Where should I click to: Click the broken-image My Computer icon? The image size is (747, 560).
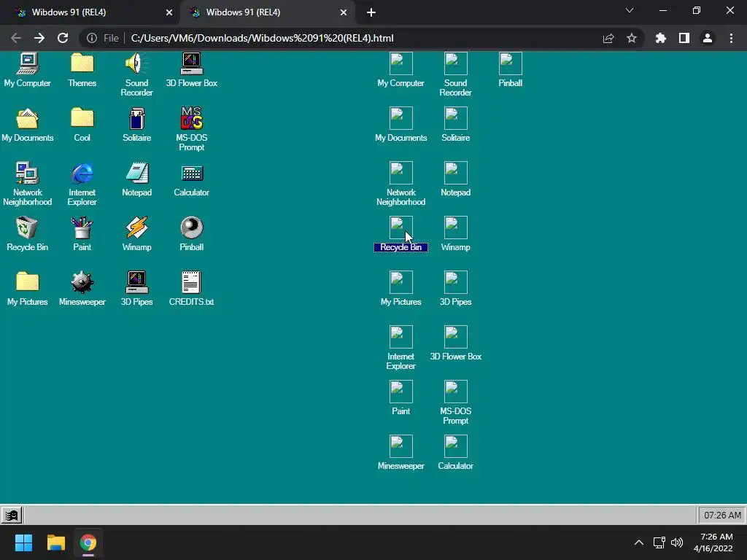pyautogui.click(x=400, y=63)
